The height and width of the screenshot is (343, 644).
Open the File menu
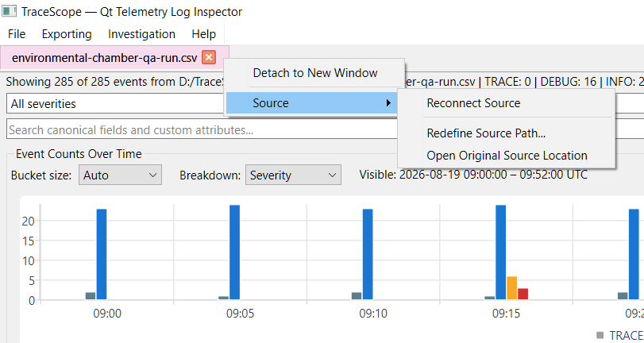(x=17, y=34)
